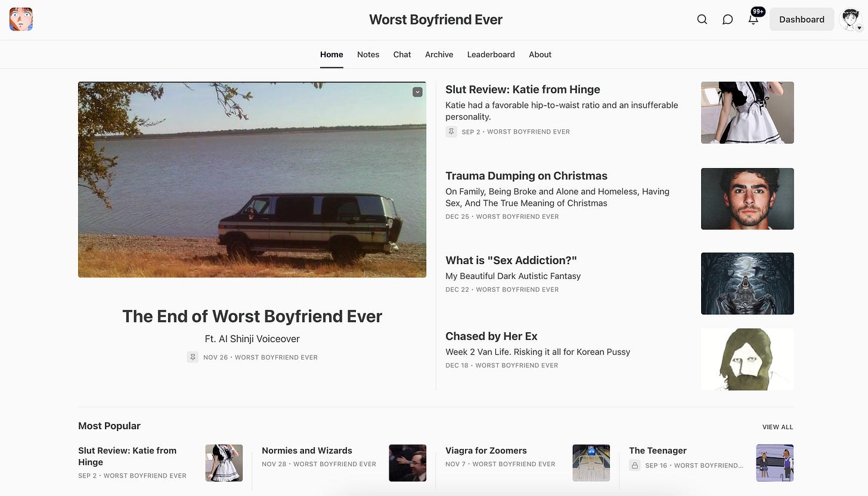Open the chat speech bubble icon
This screenshot has width=868, height=496.
(x=727, y=19)
